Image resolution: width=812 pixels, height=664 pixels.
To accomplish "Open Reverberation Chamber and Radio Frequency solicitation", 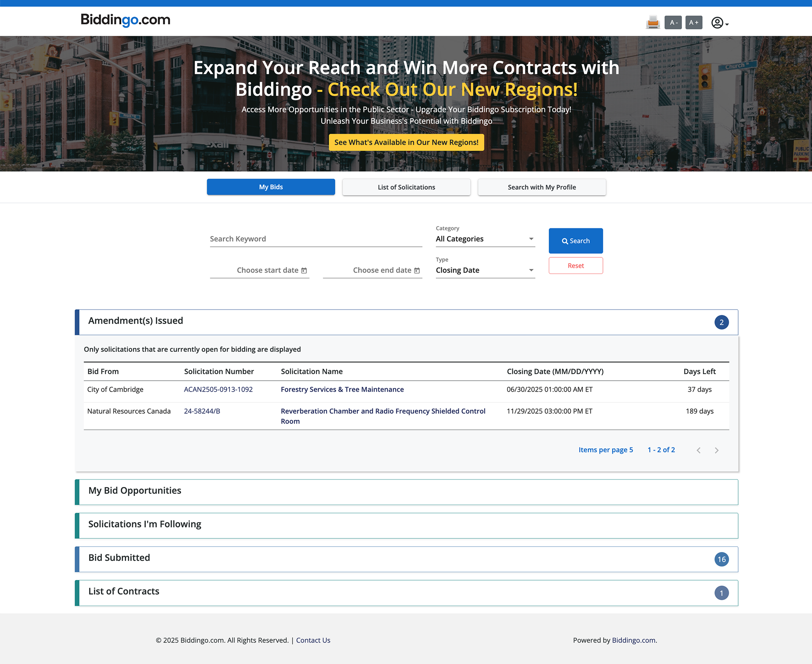I will coord(383,416).
